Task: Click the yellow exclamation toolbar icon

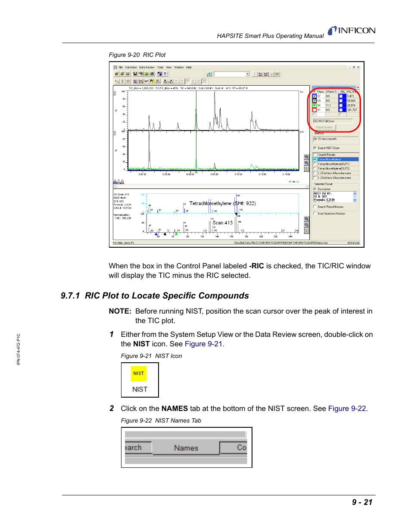Action: click(x=152, y=81)
